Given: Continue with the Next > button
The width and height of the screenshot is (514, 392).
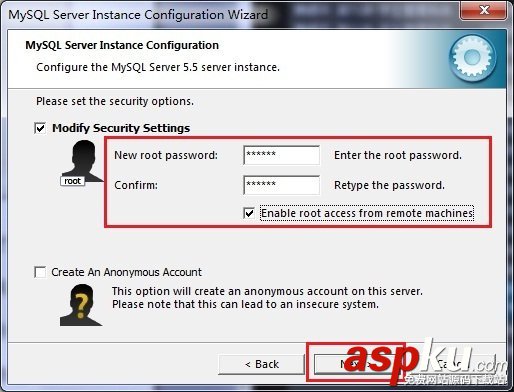Looking at the screenshot, I should pos(356,364).
